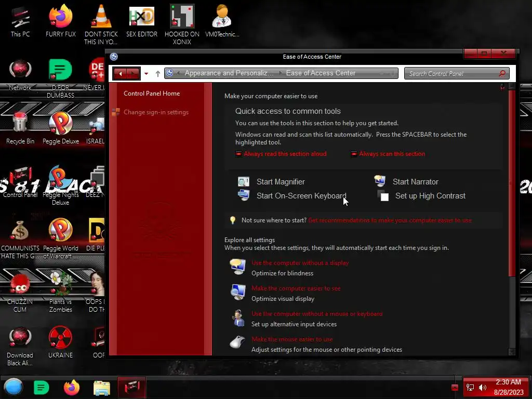Click Get recommendations to make computer easier link

tap(390, 220)
